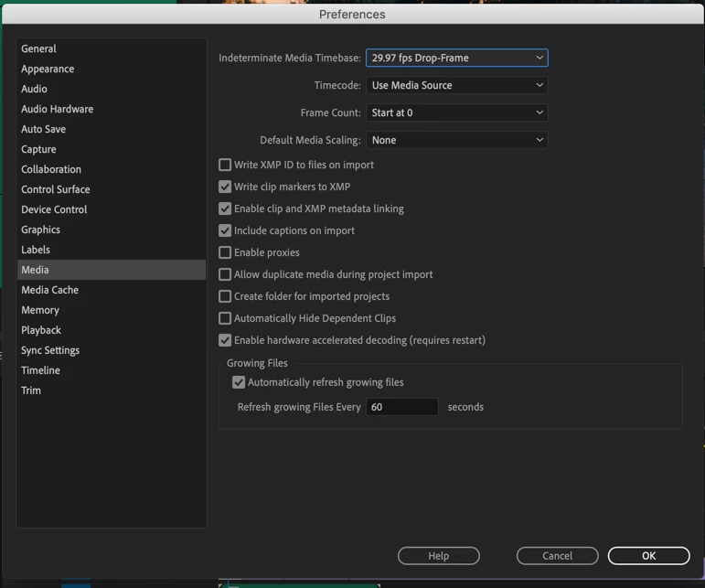Open Default Media Scaling dropdown
The image size is (705, 588).
tap(457, 140)
